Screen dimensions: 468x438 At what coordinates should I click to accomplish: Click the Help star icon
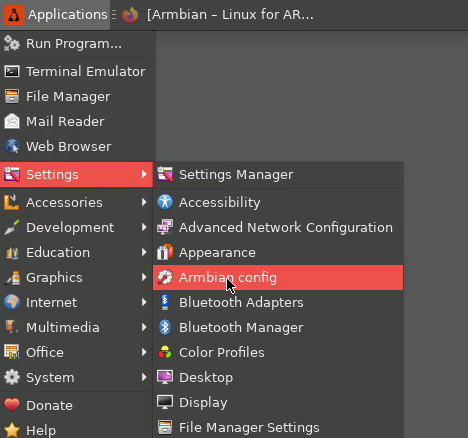12,430
